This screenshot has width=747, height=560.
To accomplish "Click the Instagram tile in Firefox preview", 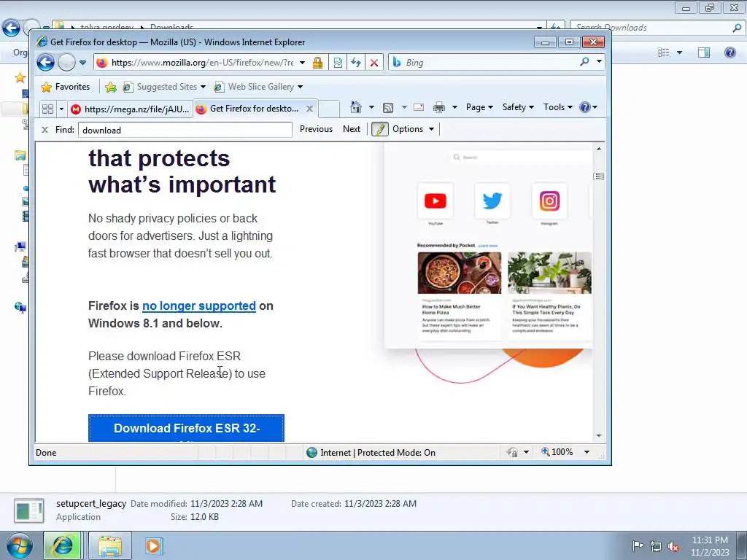I will pyautogui.click(x=549, y=201).
